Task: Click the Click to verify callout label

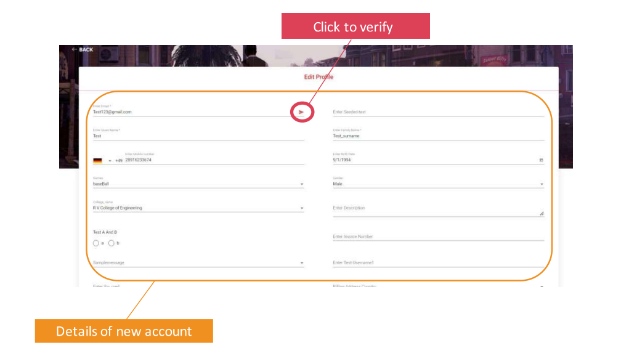Action: (x=355, y=26)
